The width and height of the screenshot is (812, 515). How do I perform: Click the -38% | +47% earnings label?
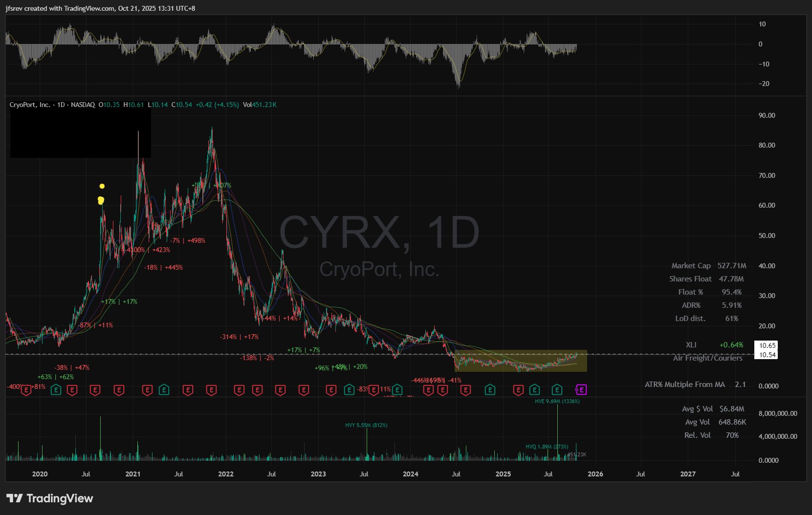(71, 367)
